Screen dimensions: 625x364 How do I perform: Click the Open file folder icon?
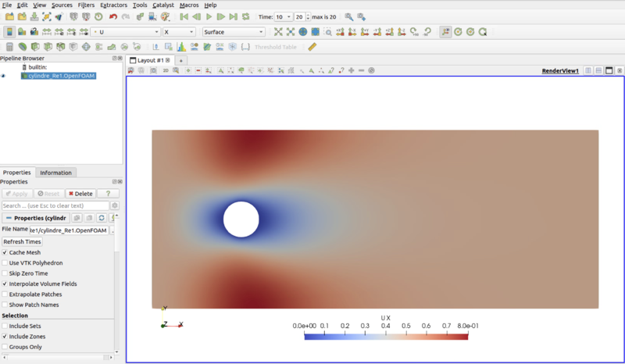coord(9,16)
